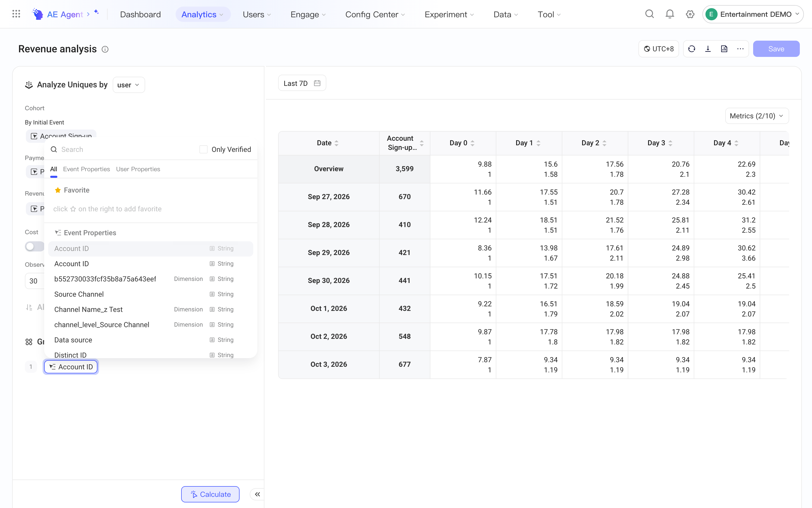Click the Save button

pyautogui.click(x=776, y=49)
